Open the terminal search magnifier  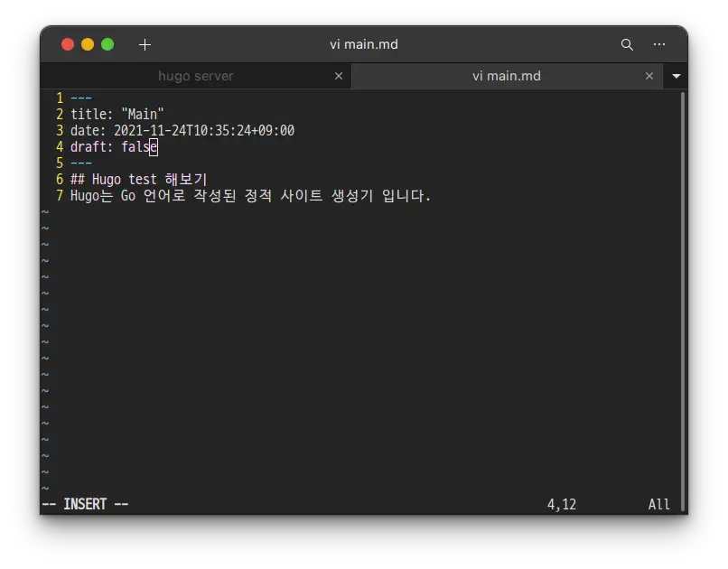[x=627, y=44]
